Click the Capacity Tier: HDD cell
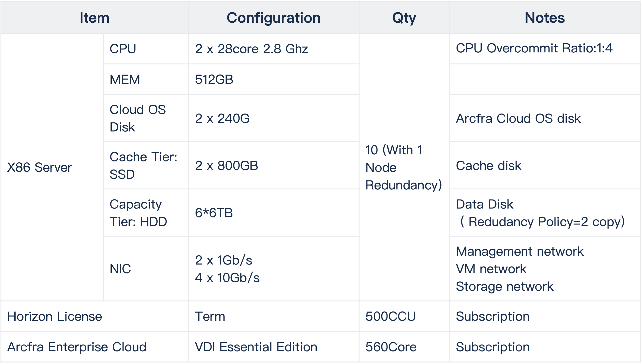 146,213
